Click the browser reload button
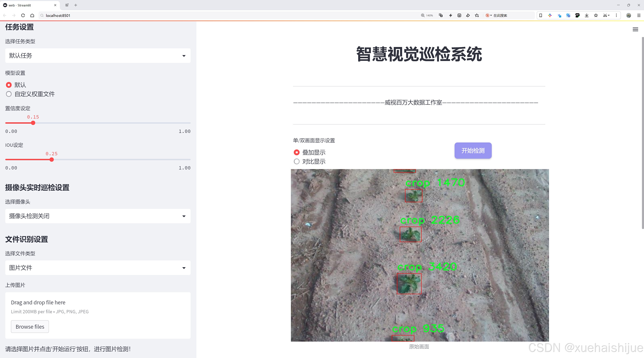The height and width of the screenshot is (358, 644). pos(23,16)
